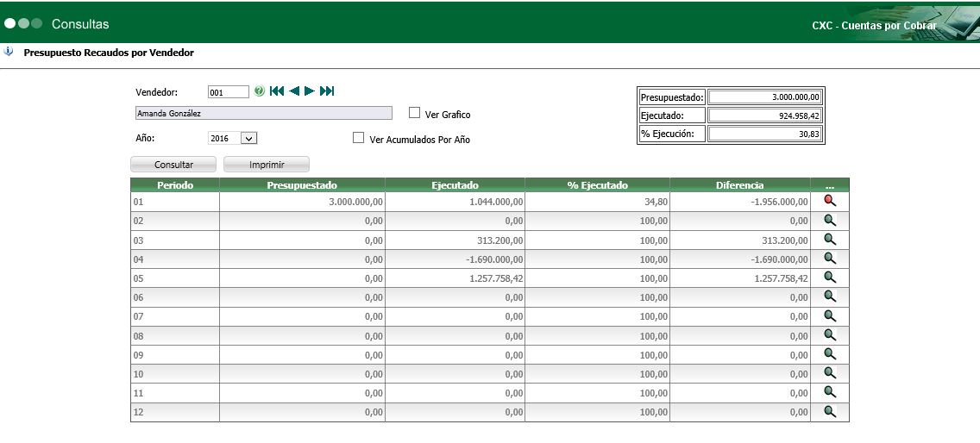Click the Presupuestado column header
This screenshot has height=443, width=980.
303,185
